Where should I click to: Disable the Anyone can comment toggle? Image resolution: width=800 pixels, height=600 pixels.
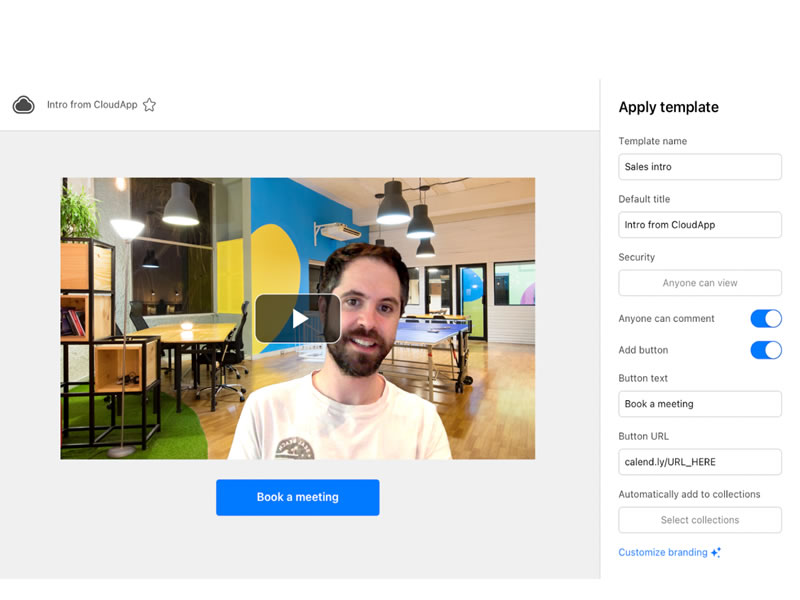click(x=765, y=319)
